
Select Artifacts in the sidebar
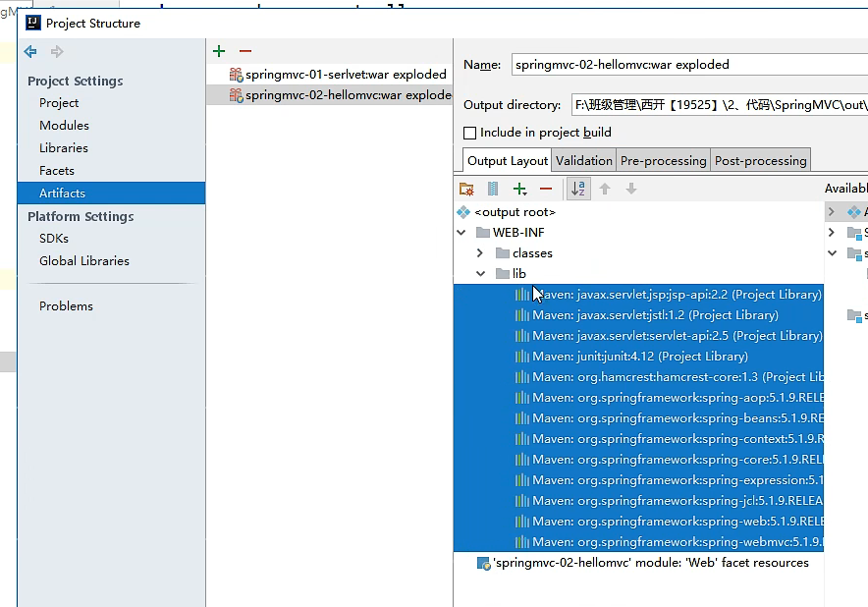coord(111,193)
